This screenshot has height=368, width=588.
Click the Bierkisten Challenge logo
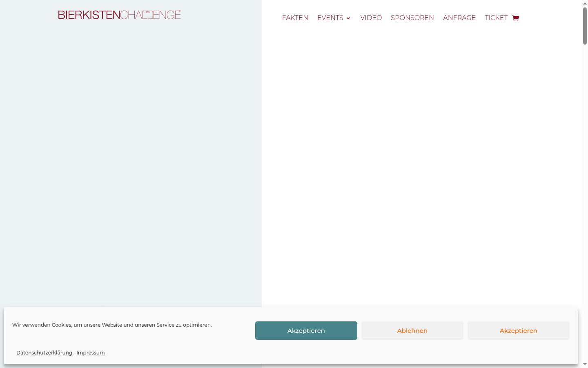tap(119, 15)
